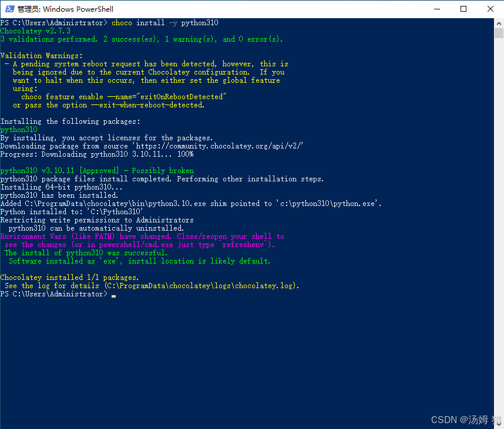Click 'python310 v3.10.11 [Approved]' line
Screen dimensions: 504x429
(x=97, y=171)
